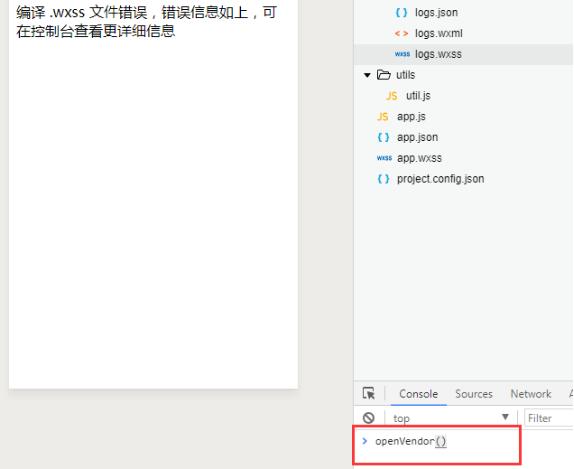
Task: Open app.json in the file tree
Action: pyautogui.click(x=417, y=137)
